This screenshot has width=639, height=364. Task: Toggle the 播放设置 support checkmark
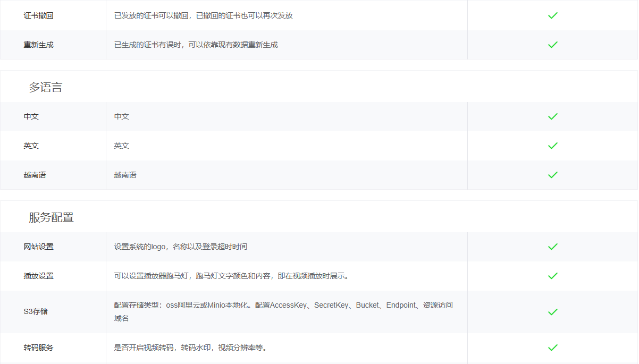point(553,276)
